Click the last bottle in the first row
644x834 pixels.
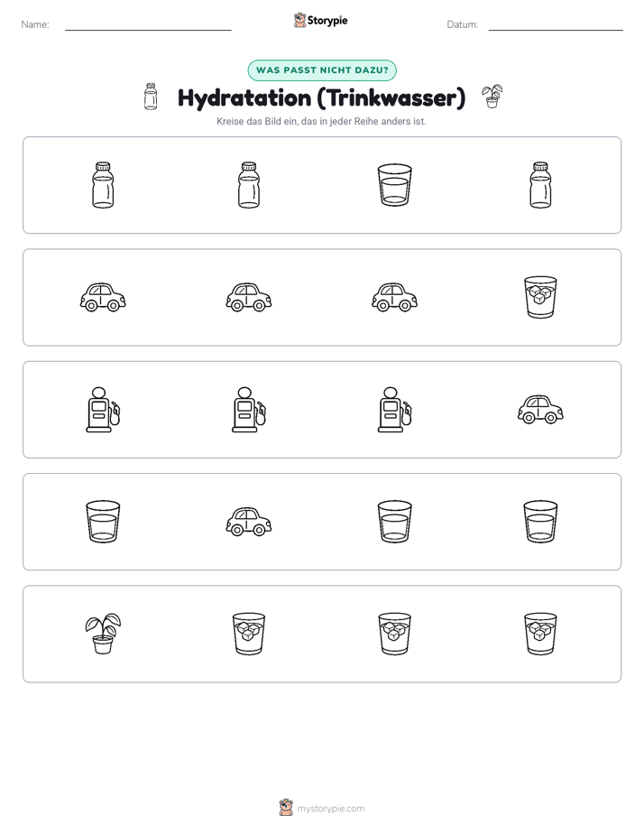tap(540, 184)
